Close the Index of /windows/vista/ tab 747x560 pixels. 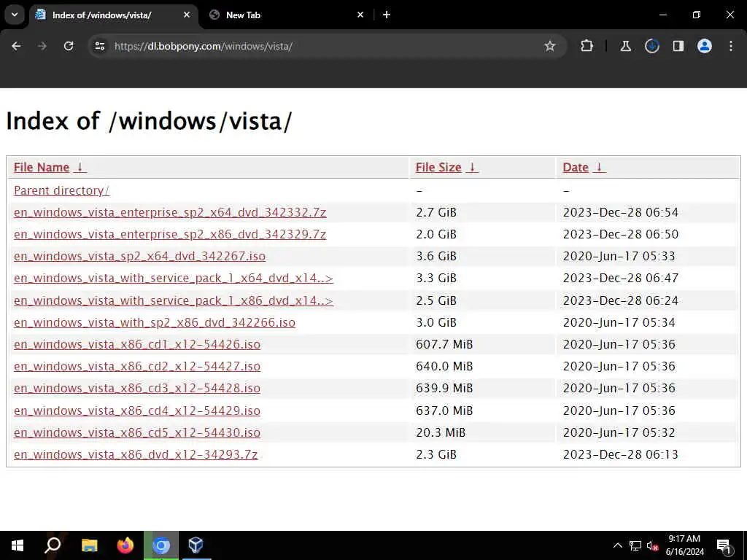(187, 15)
